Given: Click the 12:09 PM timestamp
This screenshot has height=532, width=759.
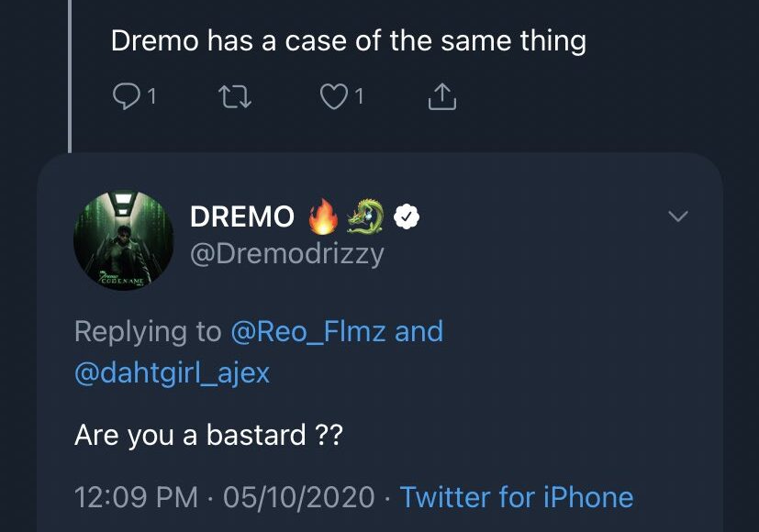Looking at the screenshot, I should point(136,497).
